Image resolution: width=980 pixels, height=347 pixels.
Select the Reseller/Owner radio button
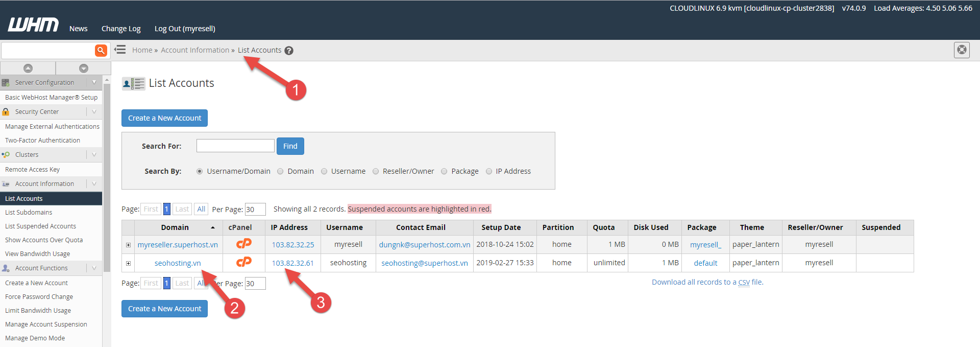pyautogui.click(x=376, y=172)
